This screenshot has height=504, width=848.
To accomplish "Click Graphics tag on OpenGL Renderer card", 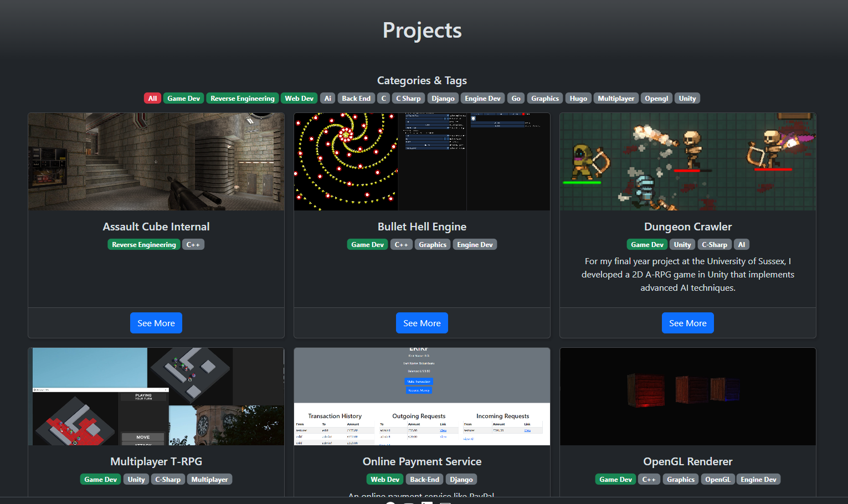I will click(x=681, y=479).
